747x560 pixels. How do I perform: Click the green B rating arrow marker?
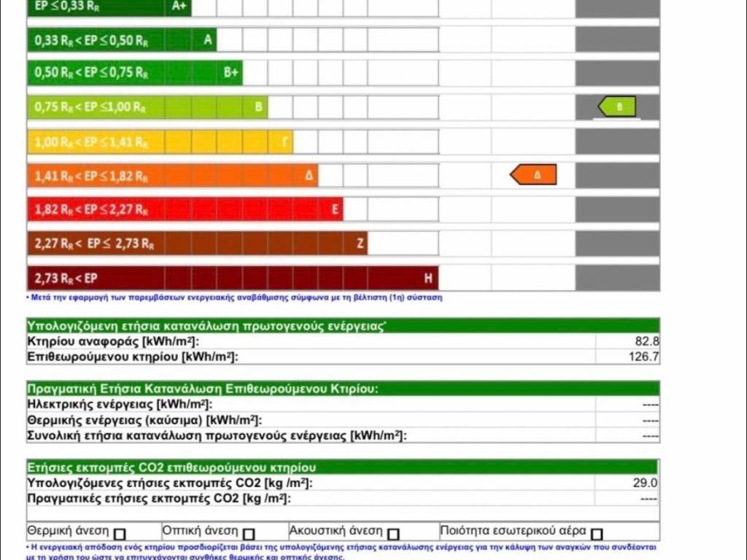coord(617,107)
